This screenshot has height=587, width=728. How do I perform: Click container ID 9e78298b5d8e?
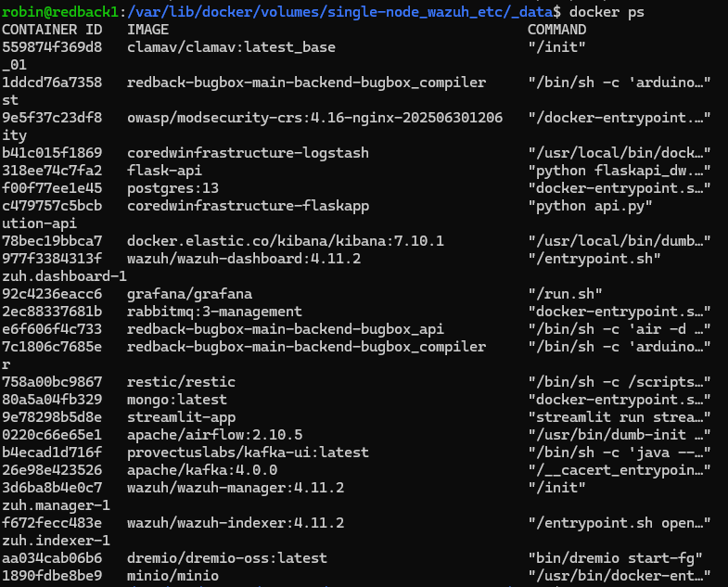[x=52, y=418]
